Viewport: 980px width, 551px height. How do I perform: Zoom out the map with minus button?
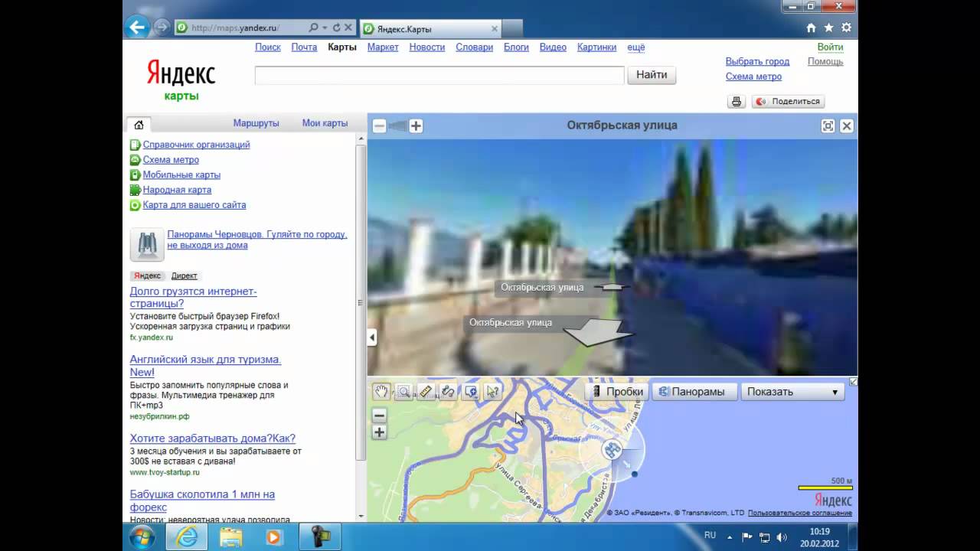pos(379,416)
